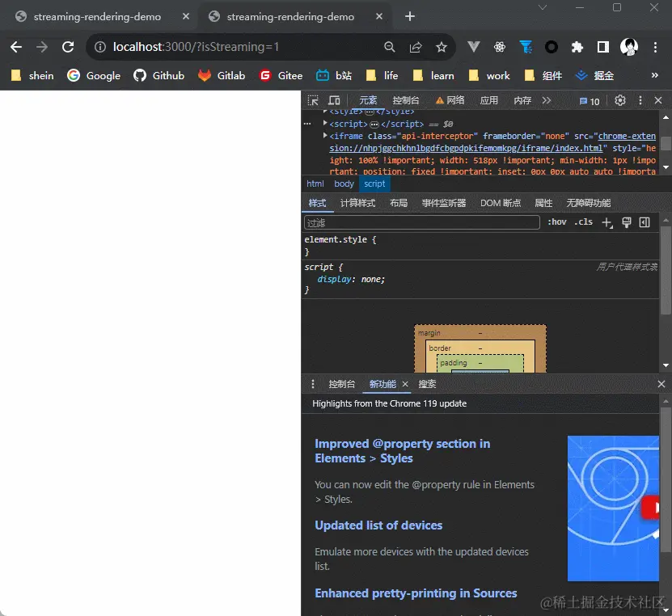This screenshot has height=616, width=672.
Task: Switch to the 应用 DevTools panel
Action: pos(488,101)
